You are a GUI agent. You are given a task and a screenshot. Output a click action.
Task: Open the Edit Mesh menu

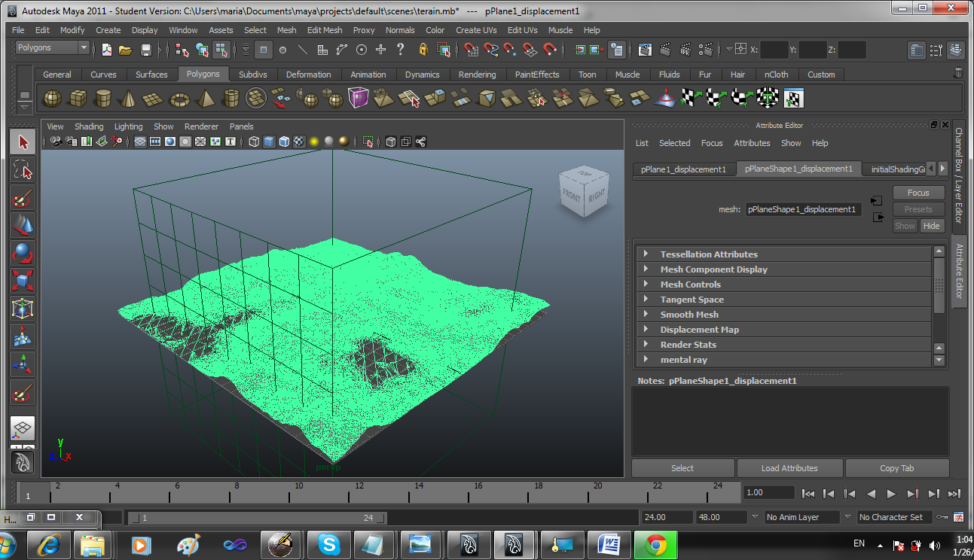click(x=325, y=30)
